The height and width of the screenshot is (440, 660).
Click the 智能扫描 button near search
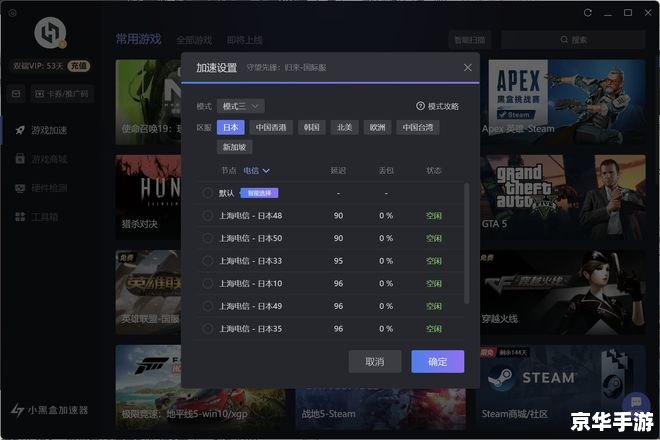(x=470, y=40)
